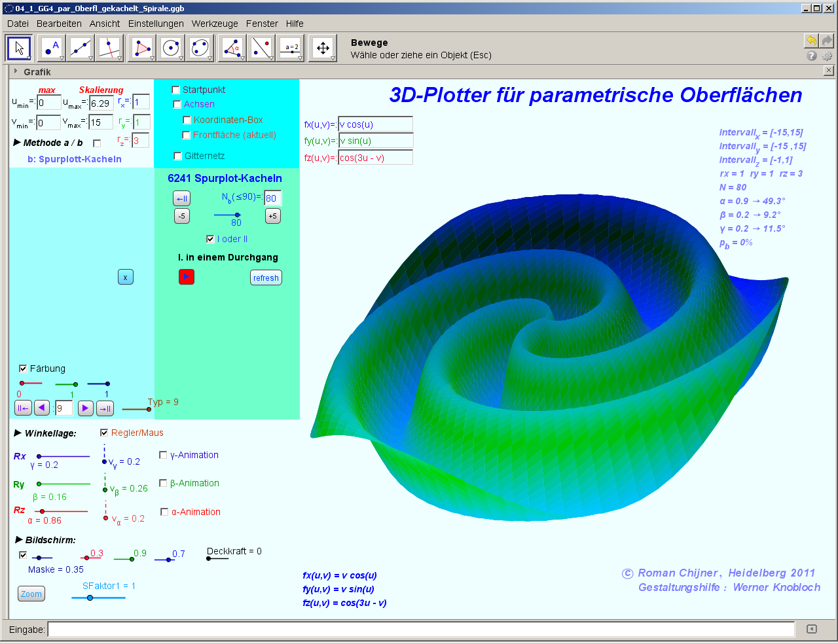Click the refresh button
The image size is (838, 644).
pyautogui.click(x=266, y=278)
